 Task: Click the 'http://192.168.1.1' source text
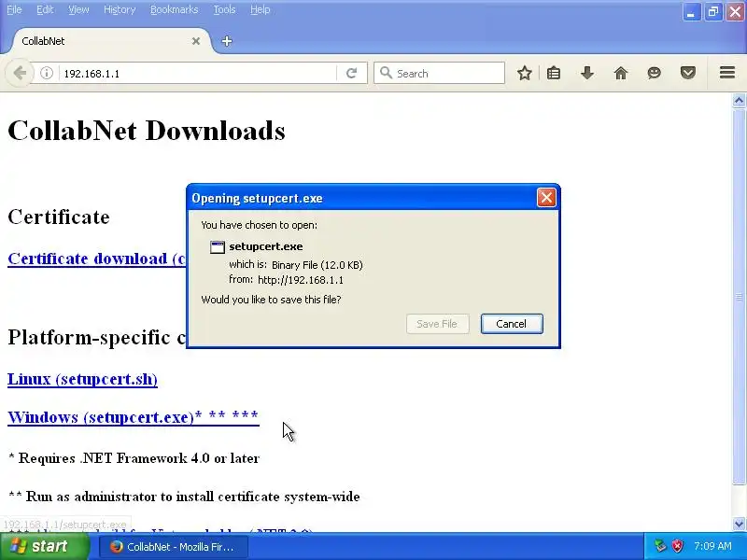[301, 279]
